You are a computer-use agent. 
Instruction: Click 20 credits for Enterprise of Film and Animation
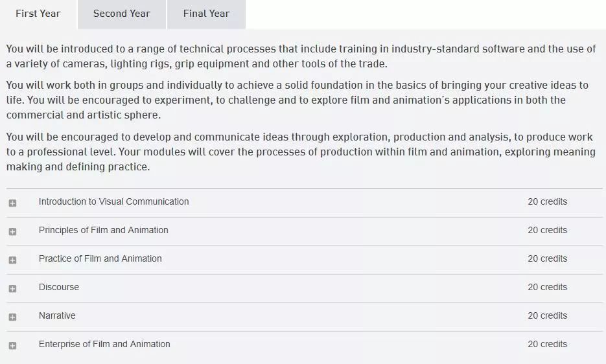click(547, 344)
